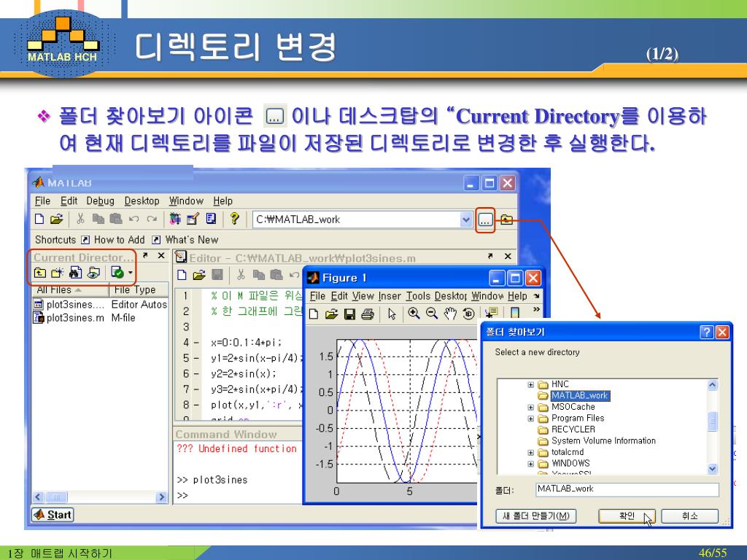Screen dimensions: 747x560
Task: Click the Reports green check icon
Action: tap(117, 273)
